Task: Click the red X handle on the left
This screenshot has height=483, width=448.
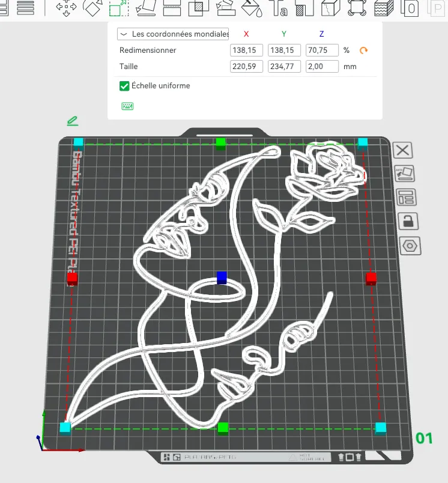Action: [72, 279]
